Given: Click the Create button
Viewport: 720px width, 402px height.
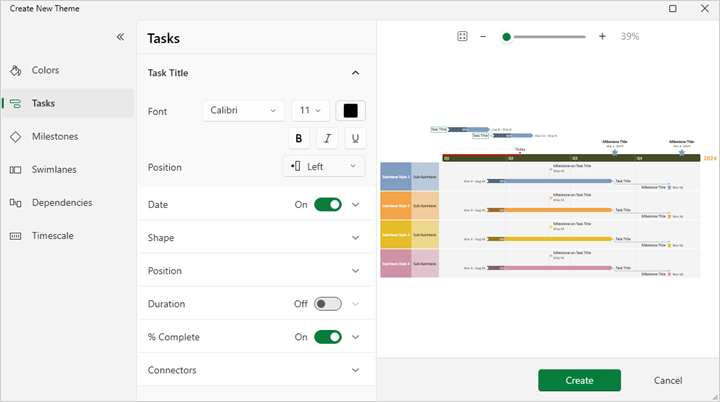Looking at the screenshot, I should 579,380.
